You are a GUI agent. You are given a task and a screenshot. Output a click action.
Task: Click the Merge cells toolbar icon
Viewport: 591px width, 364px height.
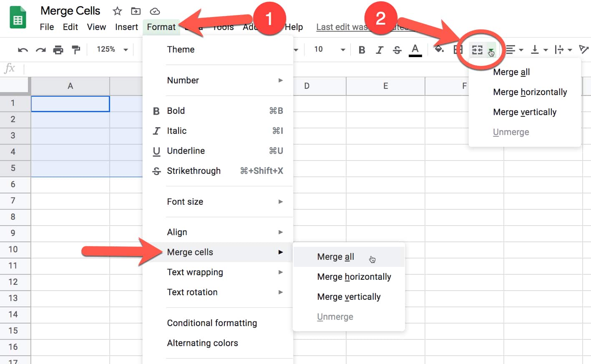pos(477,50)
